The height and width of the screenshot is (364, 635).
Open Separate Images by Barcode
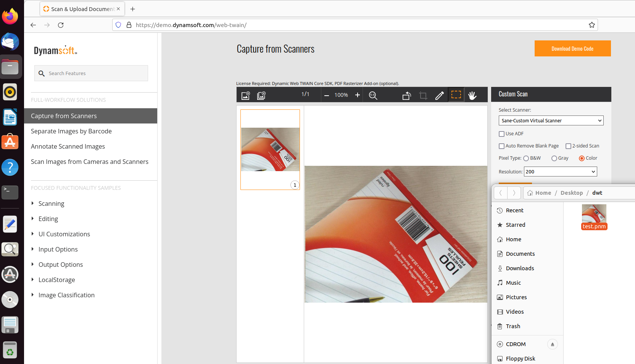point(71,131)
